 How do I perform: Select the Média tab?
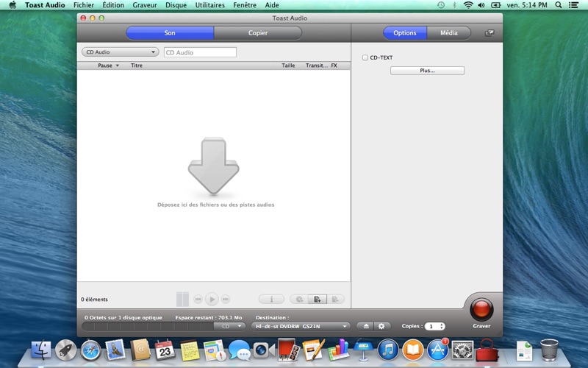(449, 33)
